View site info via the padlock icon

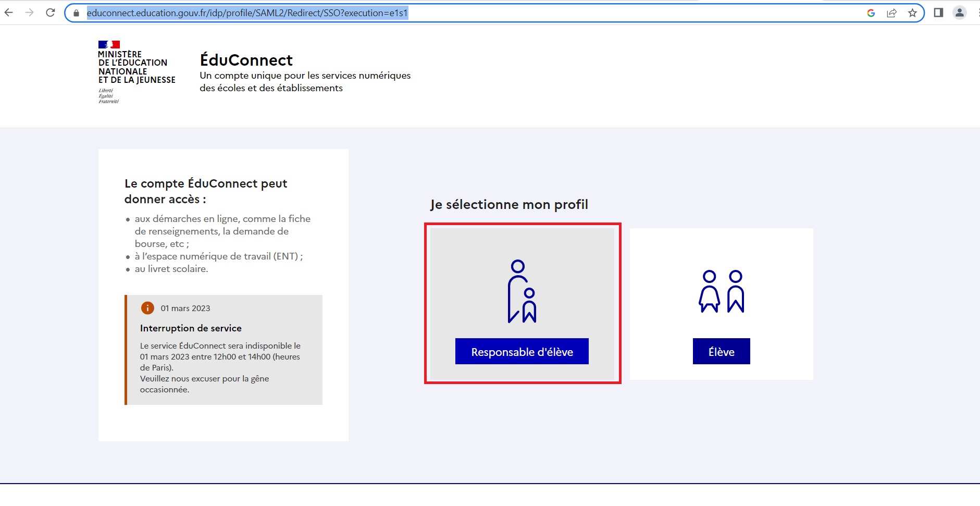click(77, 13)
